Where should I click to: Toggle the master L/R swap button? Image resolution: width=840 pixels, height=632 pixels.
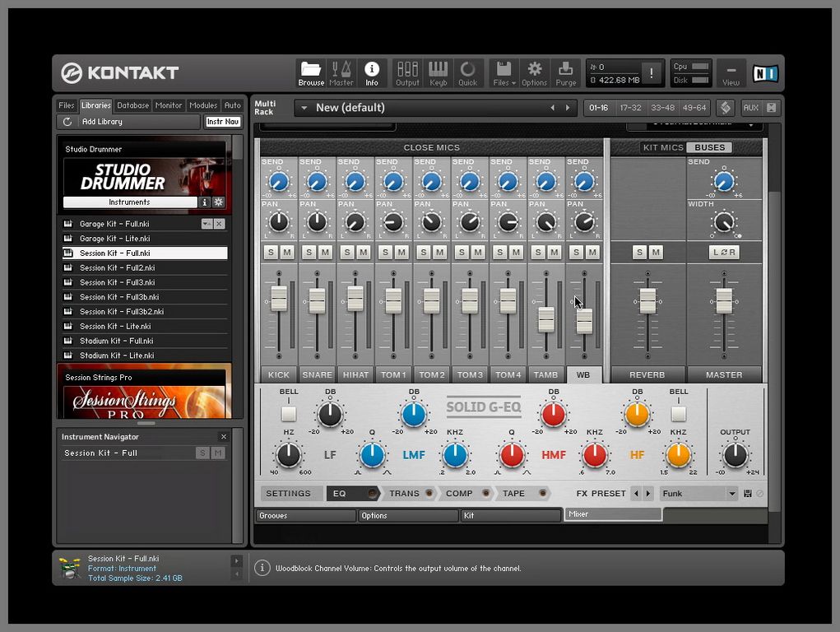click(724, 253)
